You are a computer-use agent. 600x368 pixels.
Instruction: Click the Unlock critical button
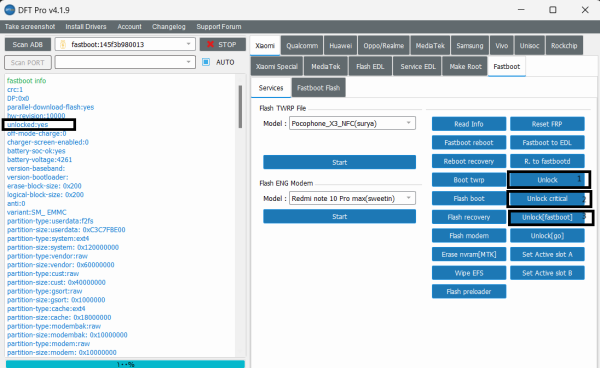click(547, 199)
